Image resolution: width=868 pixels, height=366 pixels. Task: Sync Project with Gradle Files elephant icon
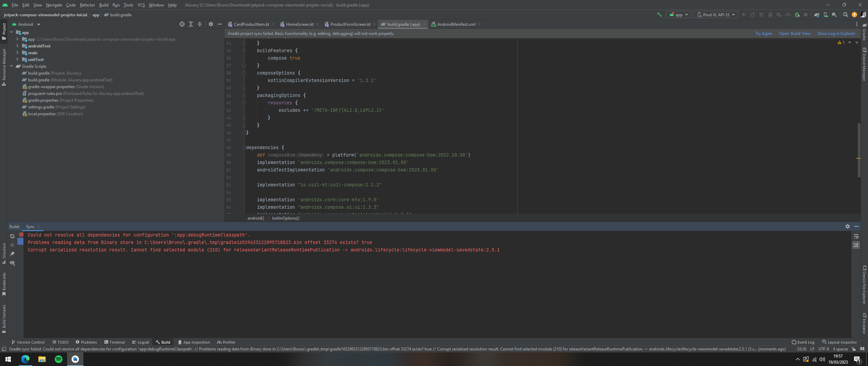point(817,15)
